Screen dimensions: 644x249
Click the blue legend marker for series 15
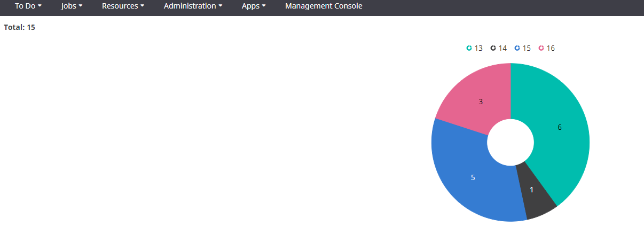[x=517, y=48]
